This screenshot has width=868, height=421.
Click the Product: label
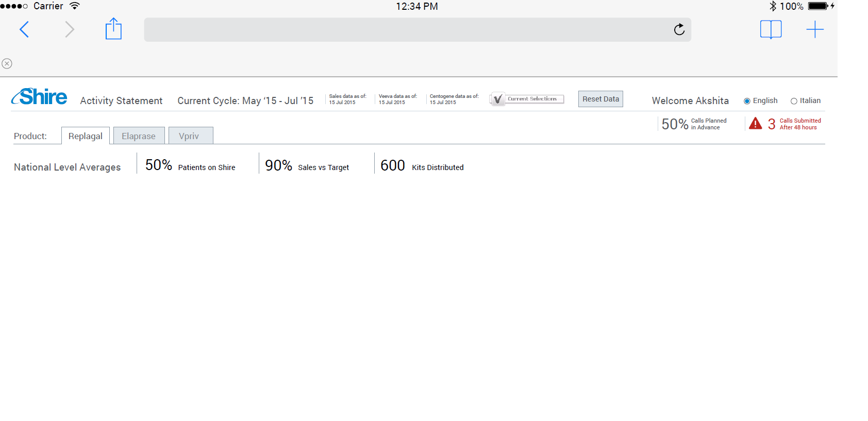click(x=30, y=136)
